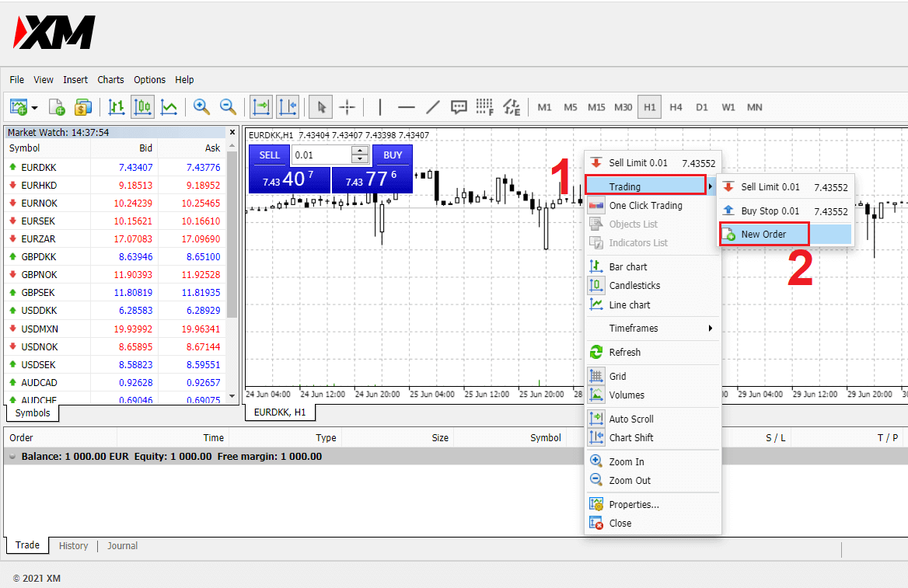The height and width of the screenshot is (588, 908).
Task: Select the Elliott wave objects icon
Action: coord(512,107)
